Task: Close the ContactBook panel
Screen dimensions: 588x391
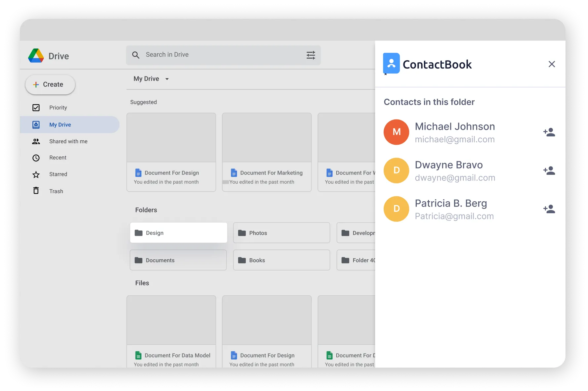Action: pyautogui.click(x=552, y=64)
